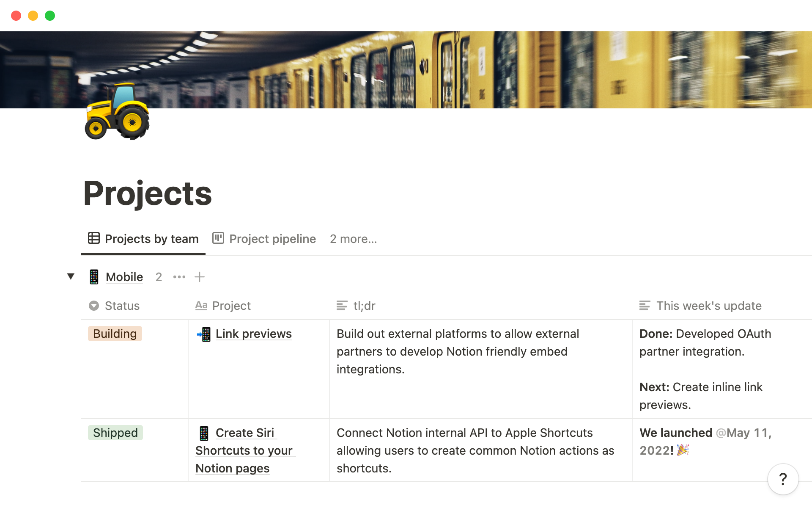
Task: Click the tractor page icon
Action: click(117, 112)
